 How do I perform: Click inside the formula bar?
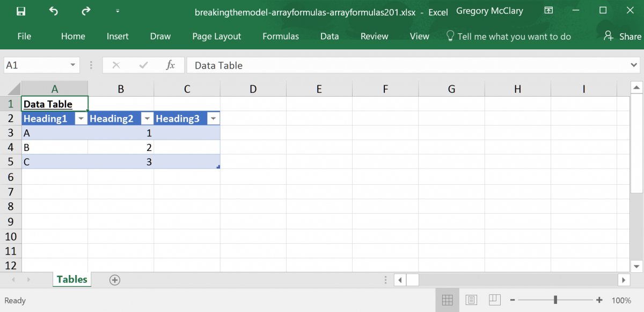pos(376,65)
